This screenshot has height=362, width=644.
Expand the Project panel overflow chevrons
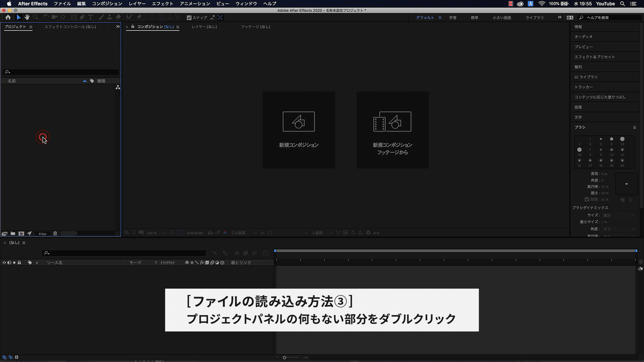118,26
